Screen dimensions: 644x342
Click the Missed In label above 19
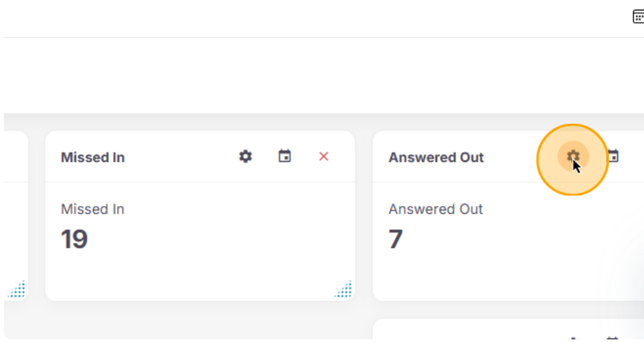pyautogui.click(x=93, y=209)
